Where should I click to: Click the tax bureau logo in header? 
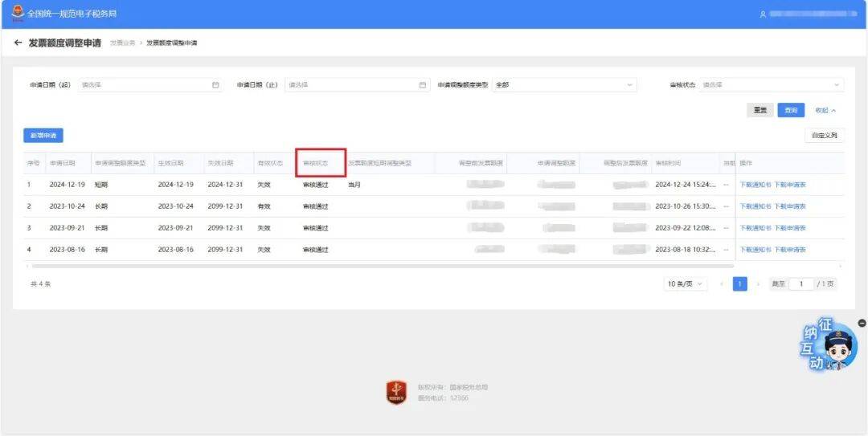pos(17,14)
